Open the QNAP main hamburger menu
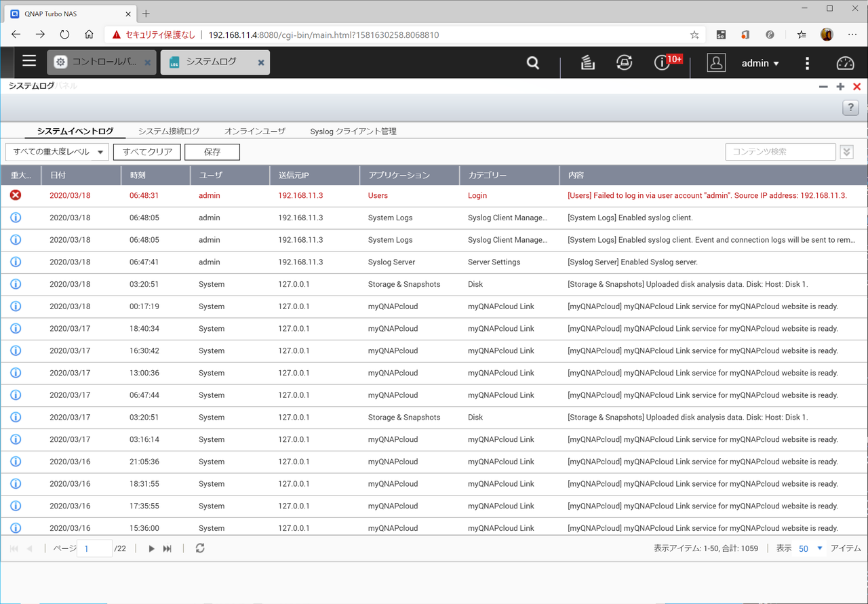 tap(29, 61)
